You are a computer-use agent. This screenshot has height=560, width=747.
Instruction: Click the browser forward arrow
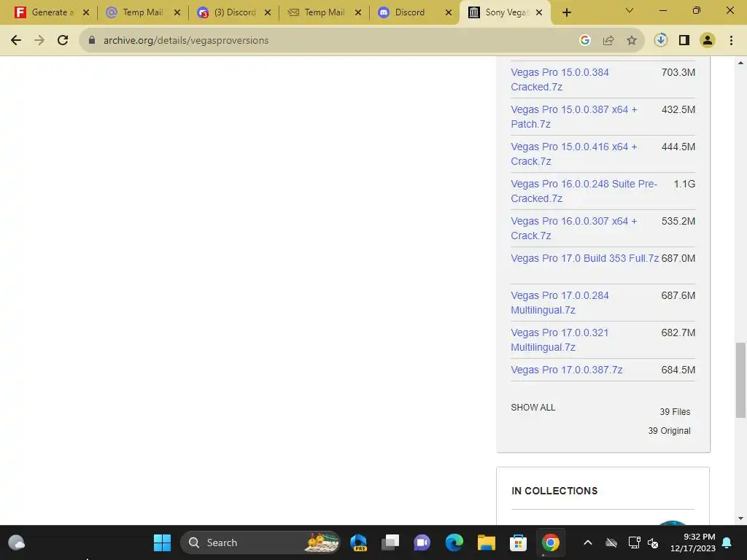tap(39, 41)
